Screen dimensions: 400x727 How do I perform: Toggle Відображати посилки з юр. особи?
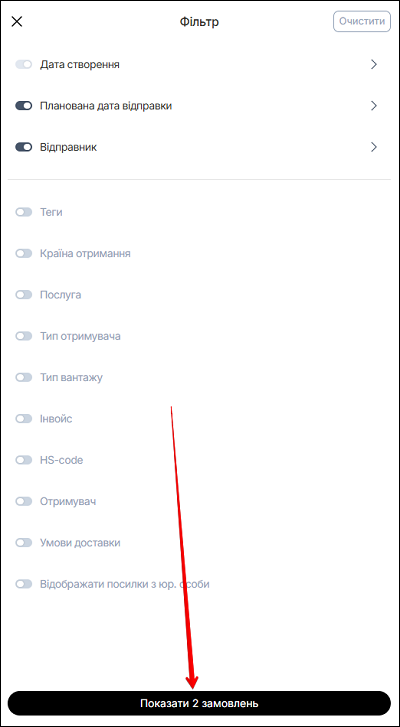[24, 584]
